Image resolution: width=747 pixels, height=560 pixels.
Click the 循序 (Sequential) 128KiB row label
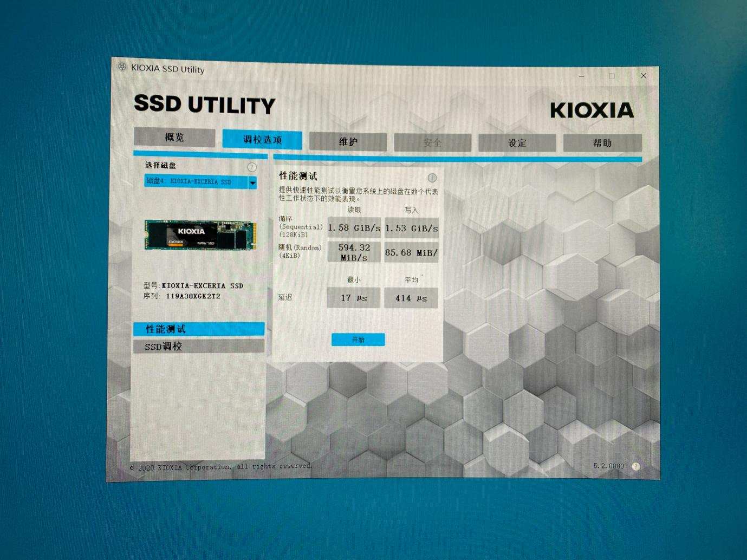click(301, 227)
